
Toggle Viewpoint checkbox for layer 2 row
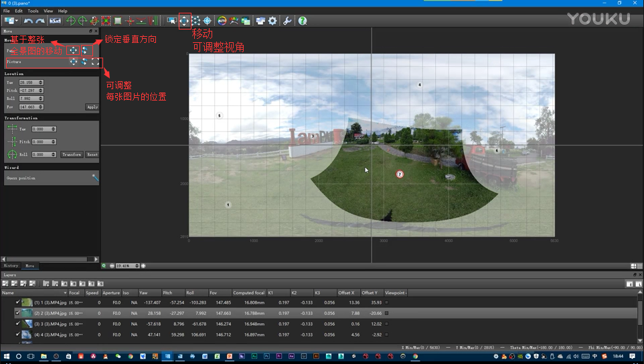[x=386, y=313]
